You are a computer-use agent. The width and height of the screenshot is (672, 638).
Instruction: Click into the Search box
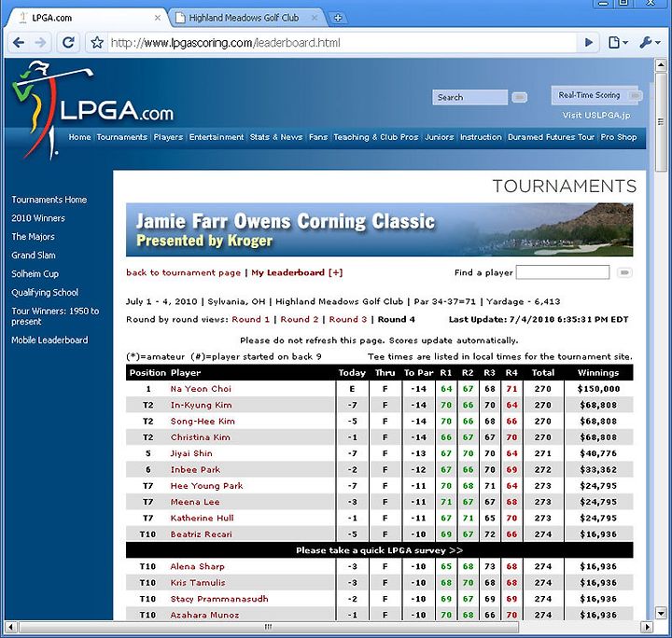point(469,97)
